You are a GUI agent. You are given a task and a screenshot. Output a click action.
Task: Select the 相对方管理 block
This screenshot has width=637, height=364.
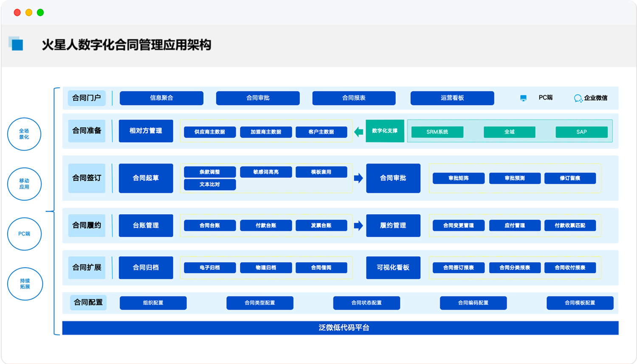(146, 131)
